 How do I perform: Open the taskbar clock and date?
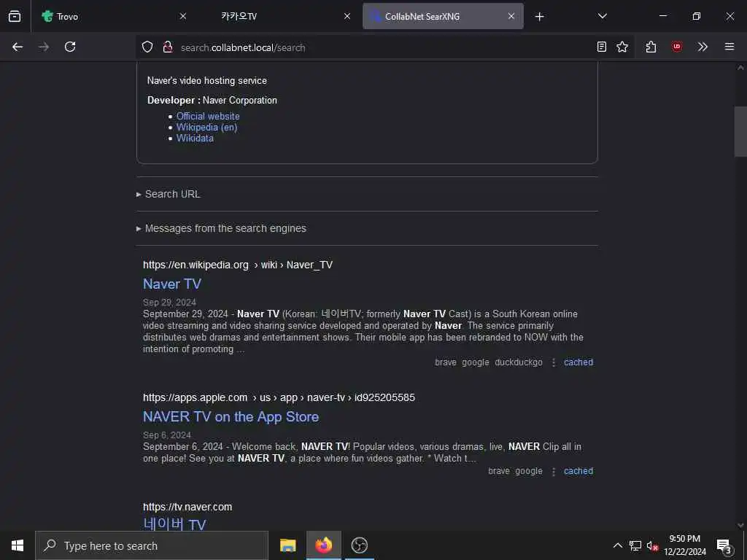pyautogui.click(x=685, y=545)
